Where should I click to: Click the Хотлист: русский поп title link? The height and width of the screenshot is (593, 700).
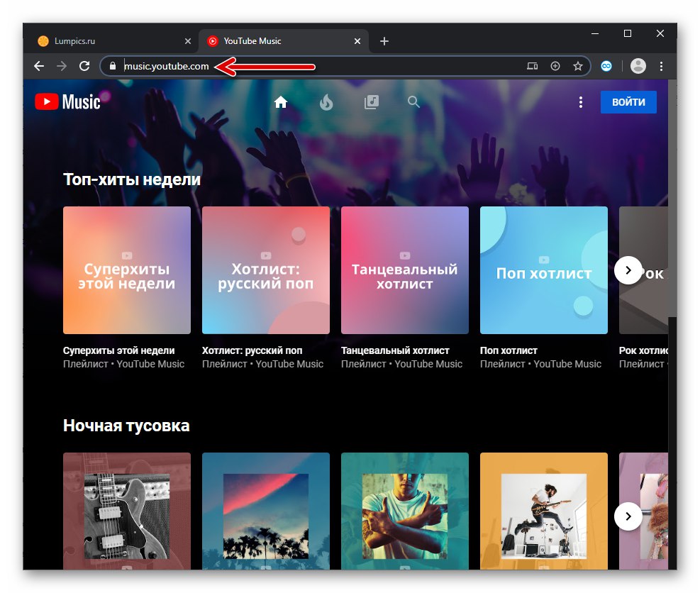[x=252, y=350]
